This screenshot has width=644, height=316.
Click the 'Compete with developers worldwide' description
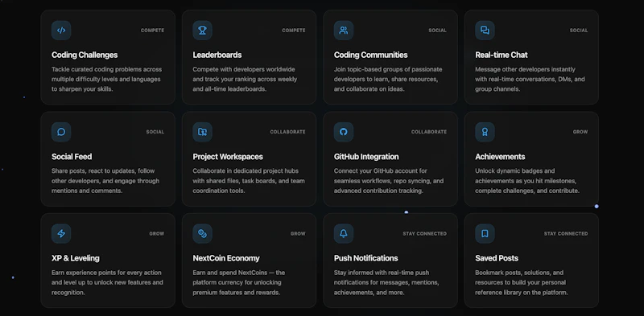(245, 80)
